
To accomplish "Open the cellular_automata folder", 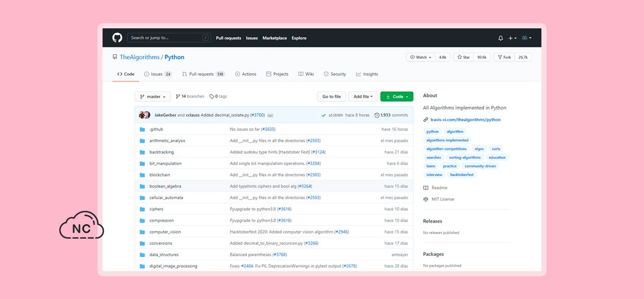I will pos(166,197).
